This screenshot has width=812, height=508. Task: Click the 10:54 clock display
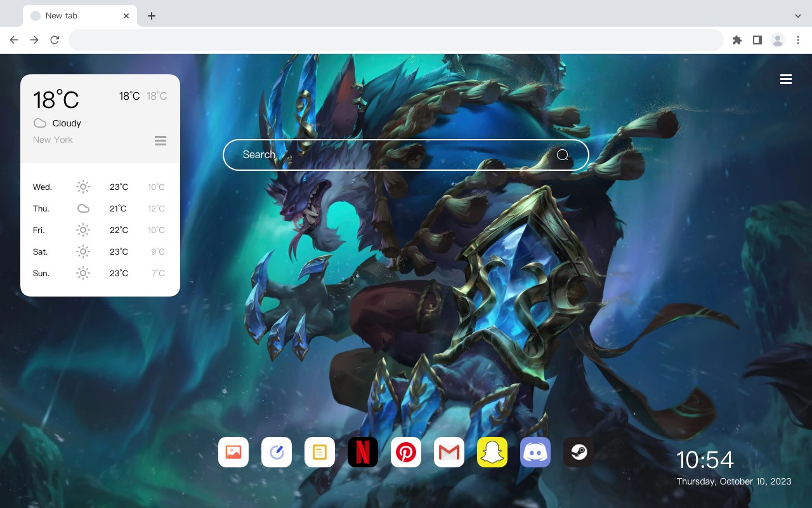(705, 460)
